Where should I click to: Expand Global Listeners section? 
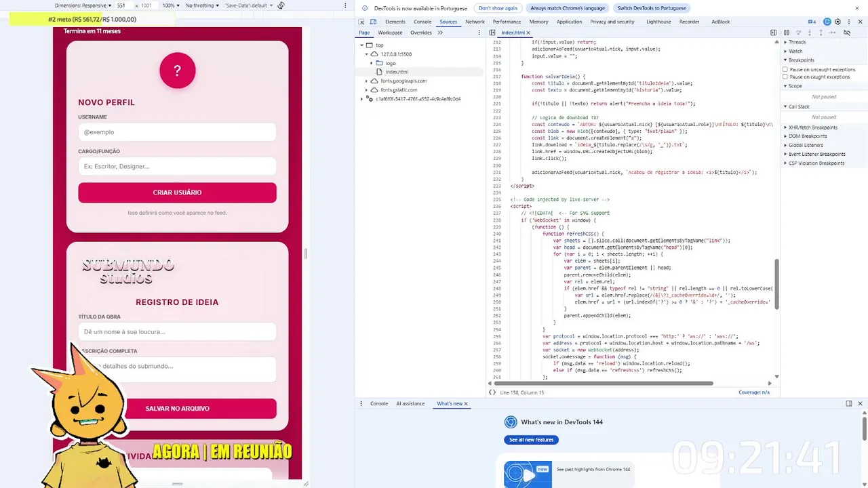806,145
